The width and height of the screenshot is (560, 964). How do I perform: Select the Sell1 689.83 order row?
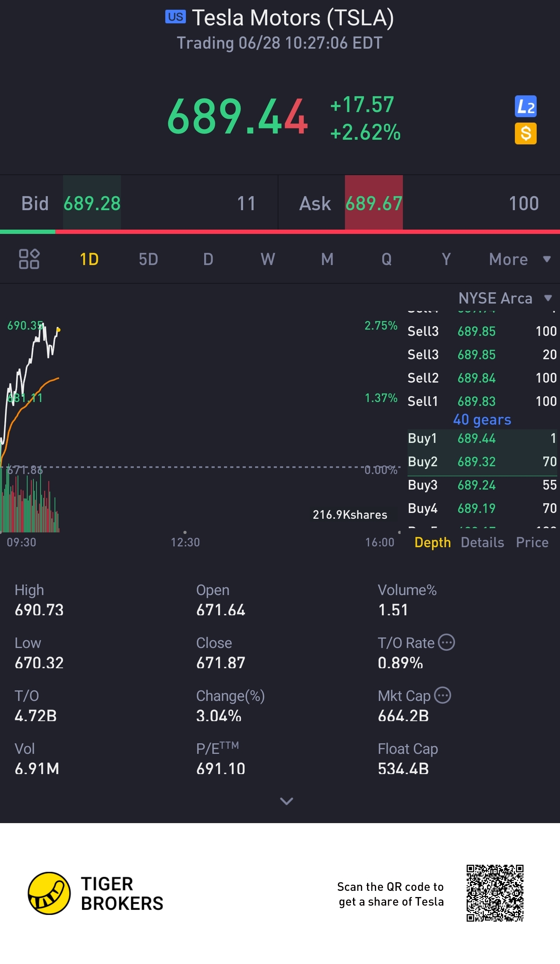pos(482,401)
